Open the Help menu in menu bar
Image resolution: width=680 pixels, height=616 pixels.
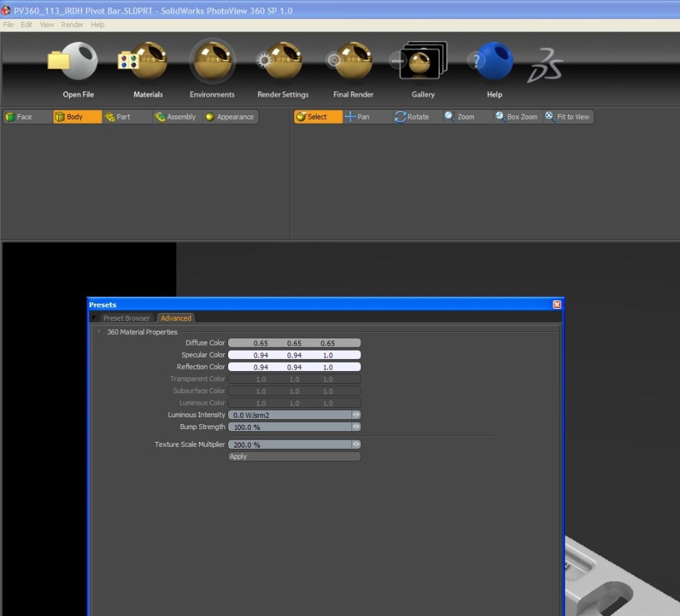pyautogui.click(x=98, y=25)
